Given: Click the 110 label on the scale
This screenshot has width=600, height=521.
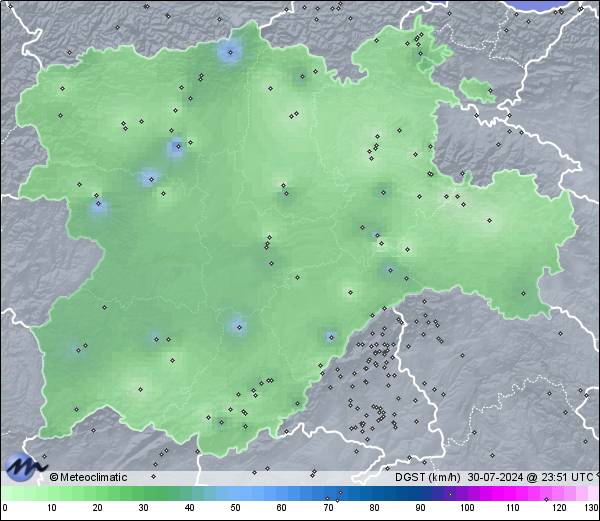Looking at the screenshot, I should [513, 508].
